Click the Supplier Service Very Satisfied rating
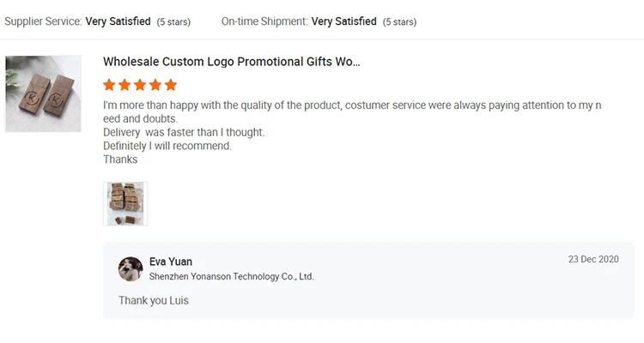The height and width of the screenshot is (343, 644). 118,21
